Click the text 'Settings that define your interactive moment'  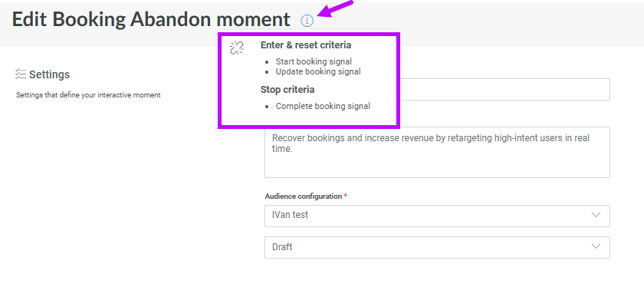[88, 95]
